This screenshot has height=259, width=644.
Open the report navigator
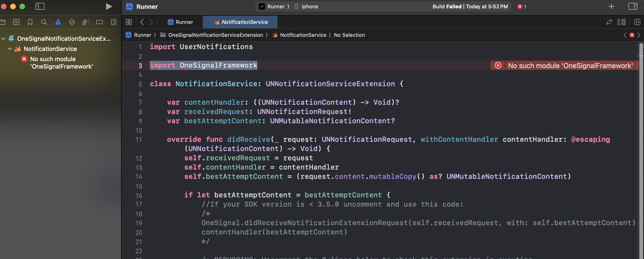[x=113, y=22]
